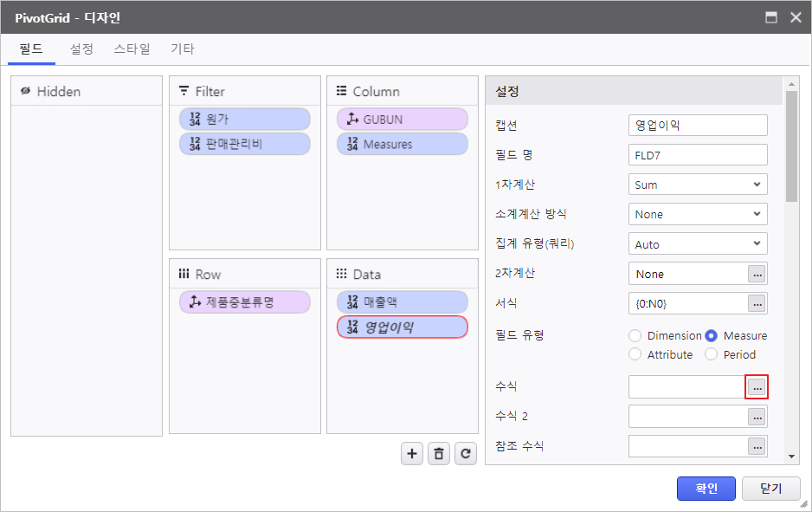This screenshot has width=812, height=512.
Task: Click the refresh fields button
Action: [466, 454]
